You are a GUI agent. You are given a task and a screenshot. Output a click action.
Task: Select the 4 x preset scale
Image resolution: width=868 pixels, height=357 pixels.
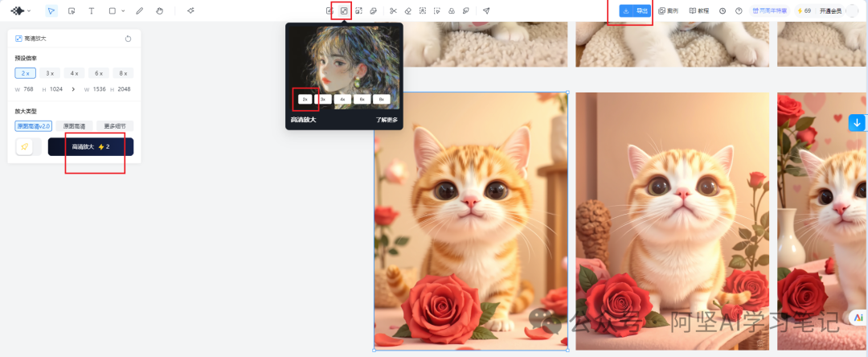[x=74, y=73]
